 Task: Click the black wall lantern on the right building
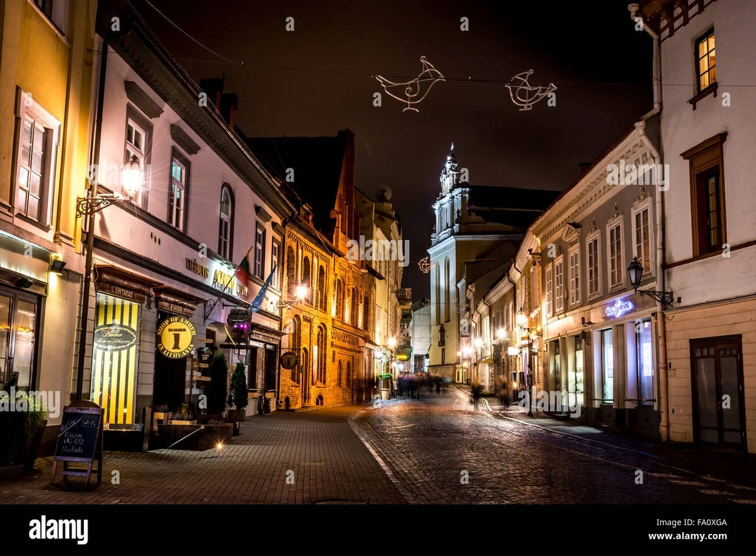[635, 273]
